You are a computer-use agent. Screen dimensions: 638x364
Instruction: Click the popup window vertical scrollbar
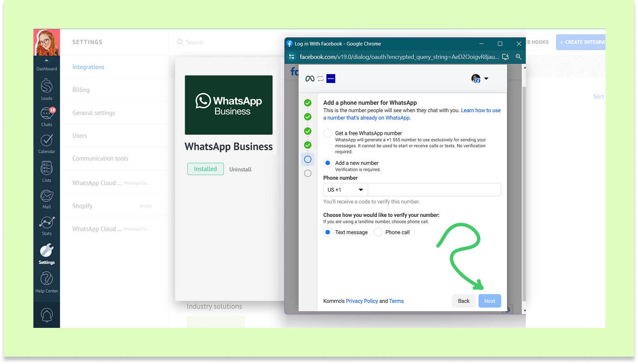524,185
